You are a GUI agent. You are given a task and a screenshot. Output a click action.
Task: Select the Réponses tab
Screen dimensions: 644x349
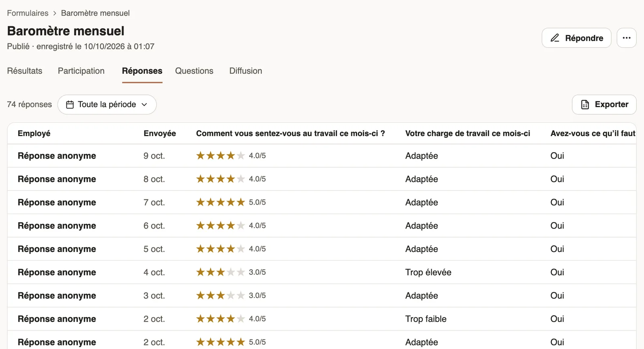tap(142, 71)
